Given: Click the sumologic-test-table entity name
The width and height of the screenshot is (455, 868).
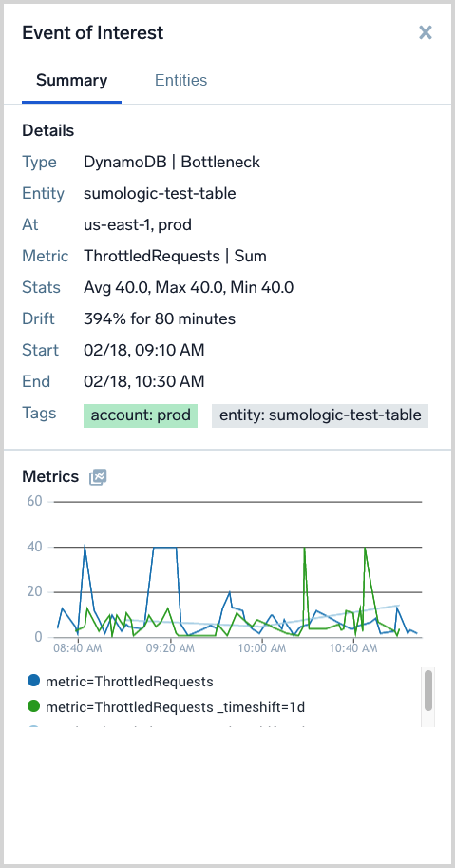Looking at the screenshot, I should click(x=160, y=193).
